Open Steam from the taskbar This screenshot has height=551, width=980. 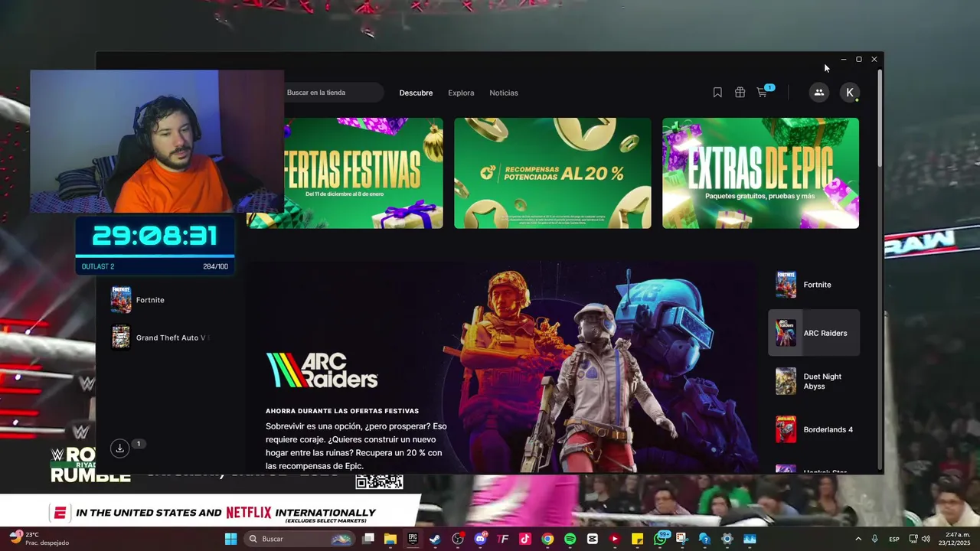pos(435,539)
